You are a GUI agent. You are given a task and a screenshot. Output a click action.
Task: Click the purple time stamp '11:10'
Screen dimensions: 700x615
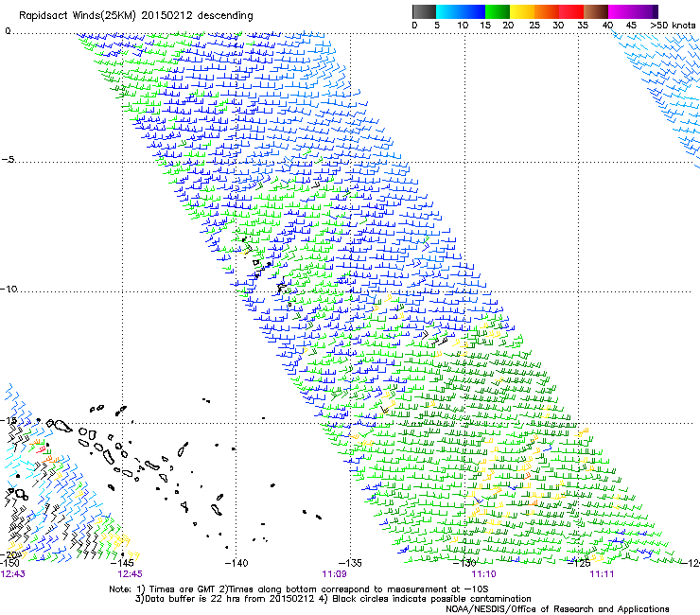pyautogui.click(x=484, y=574)
